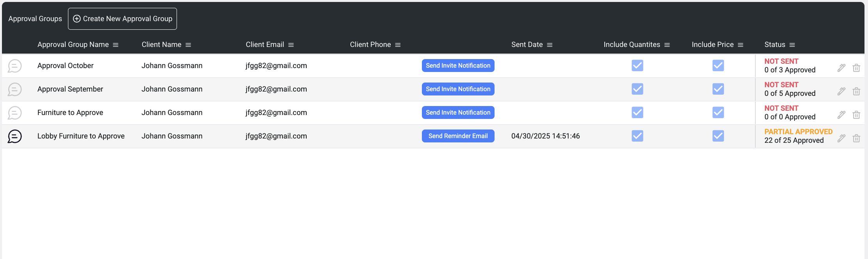Toggle Include Price for Furniture to Approve

pos(718,112)
